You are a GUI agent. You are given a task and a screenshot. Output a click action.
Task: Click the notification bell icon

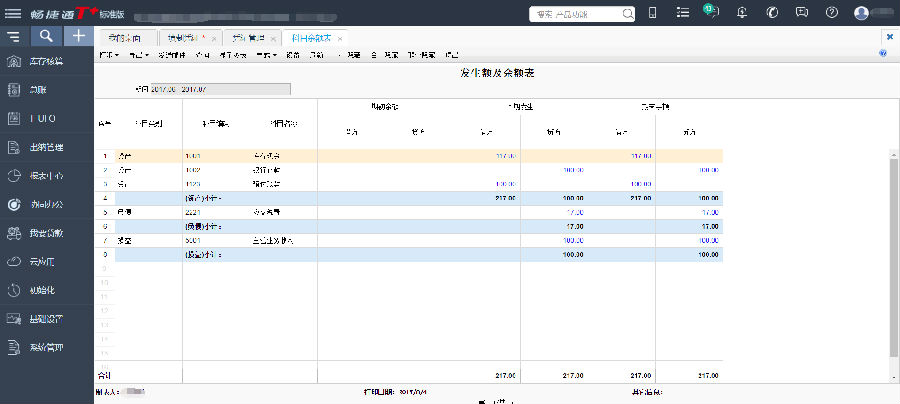tap(741, 12)
